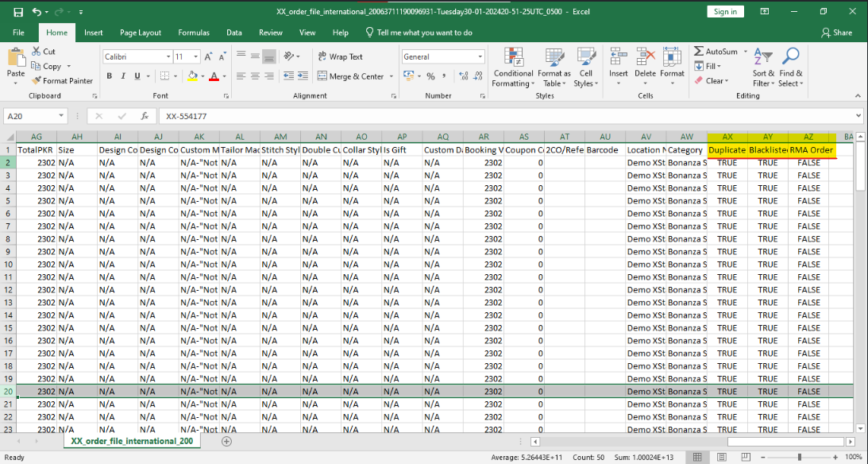Open the Page Layout ribbon tab

pos(141,33)
